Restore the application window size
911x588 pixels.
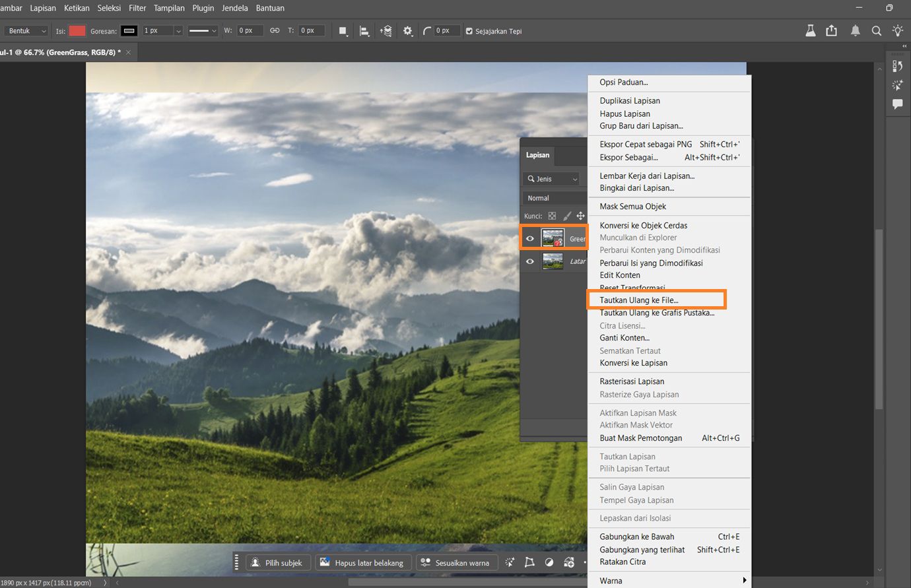[889, 8]
